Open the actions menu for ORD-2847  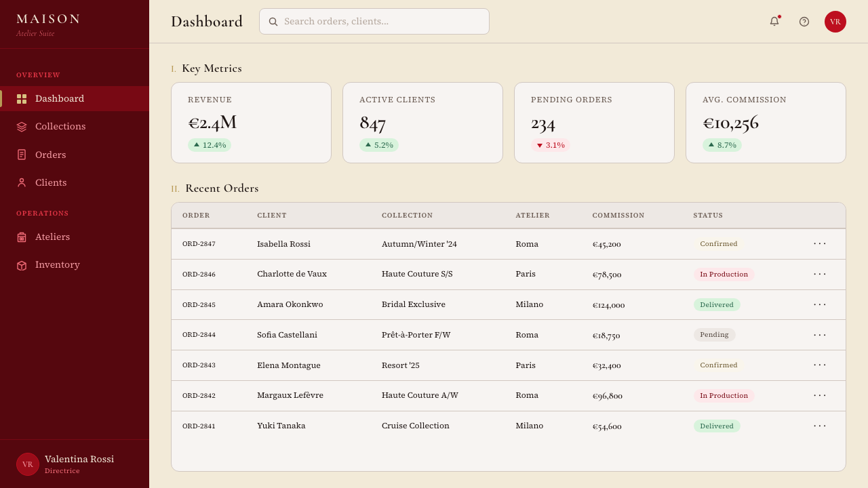820,243
